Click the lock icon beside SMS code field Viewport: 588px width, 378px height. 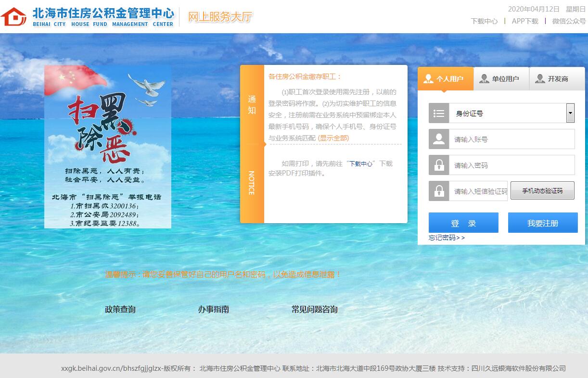pos(439,191)
